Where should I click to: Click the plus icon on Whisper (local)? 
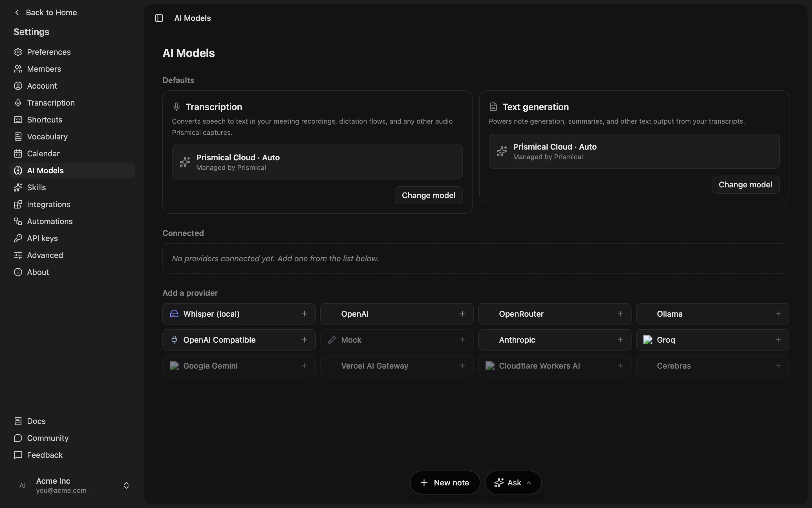(304, 314)
